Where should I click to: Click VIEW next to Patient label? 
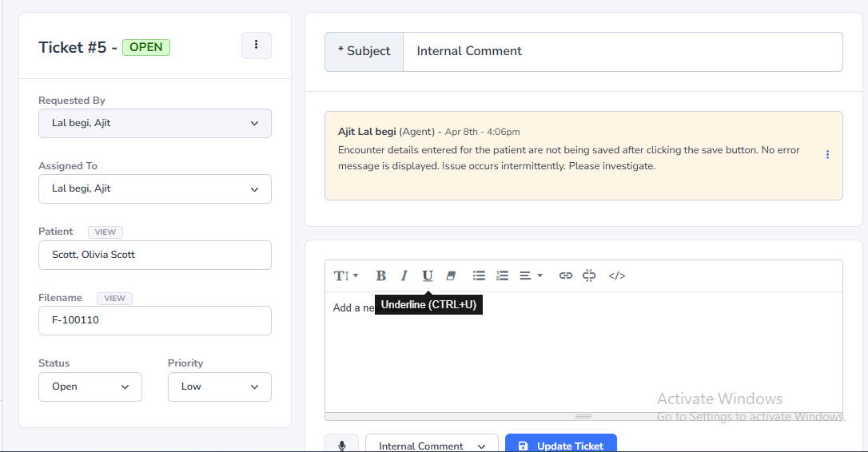106,232
